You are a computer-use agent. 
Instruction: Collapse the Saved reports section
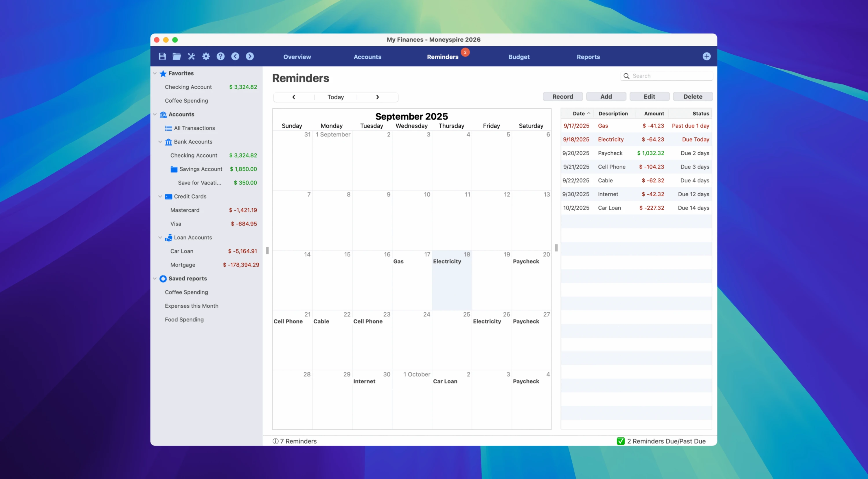[x=155, y=278]
